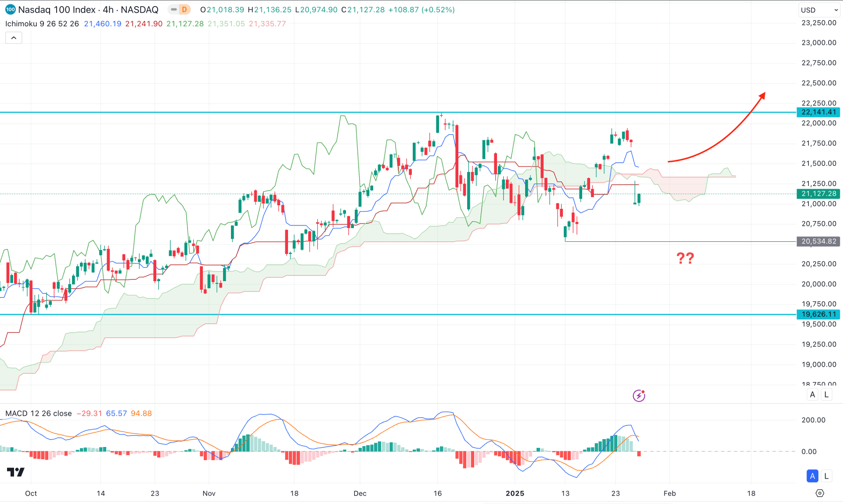Click the orange D delayed-data badge
Screen dimensions: 843x504
coord(184,10)
